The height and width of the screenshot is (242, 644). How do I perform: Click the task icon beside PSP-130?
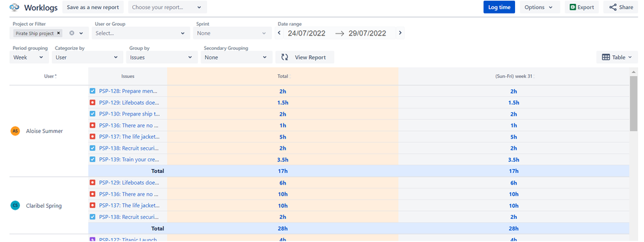pos(92,114)
